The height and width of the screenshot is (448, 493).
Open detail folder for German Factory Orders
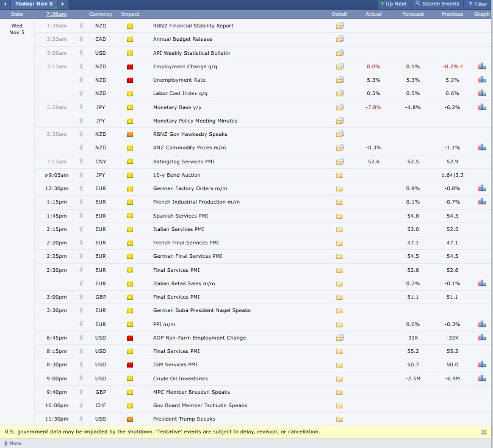click(339, 188)
